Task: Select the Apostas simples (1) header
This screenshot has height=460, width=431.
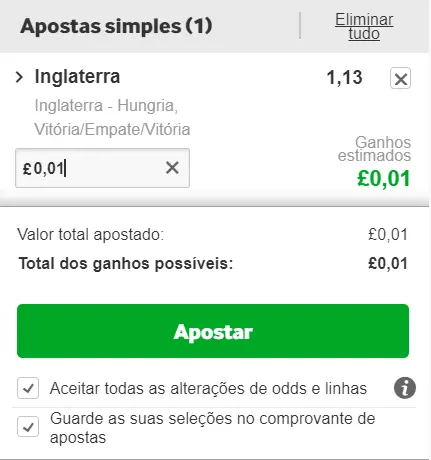Action: click(x=116, y=26)
